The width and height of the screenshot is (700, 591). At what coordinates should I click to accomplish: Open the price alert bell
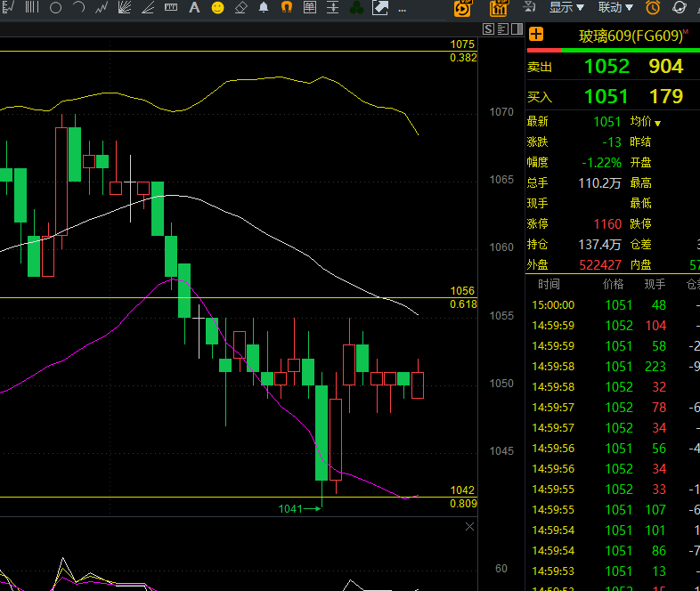click(264, 7)
